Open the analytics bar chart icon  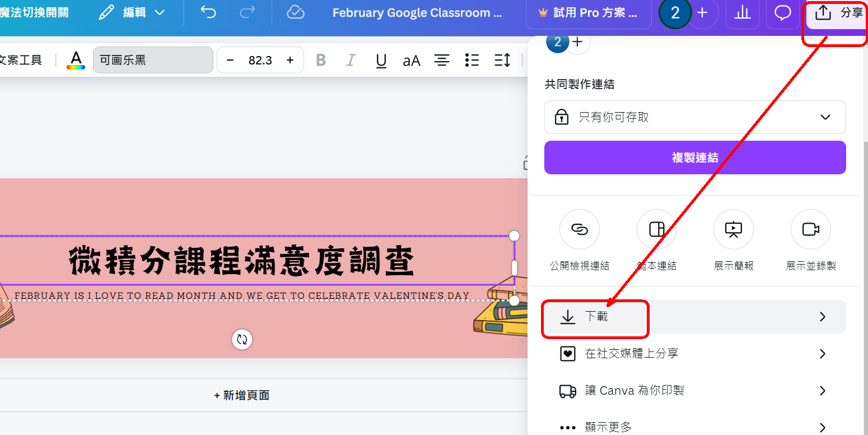(x=742, y=13)
